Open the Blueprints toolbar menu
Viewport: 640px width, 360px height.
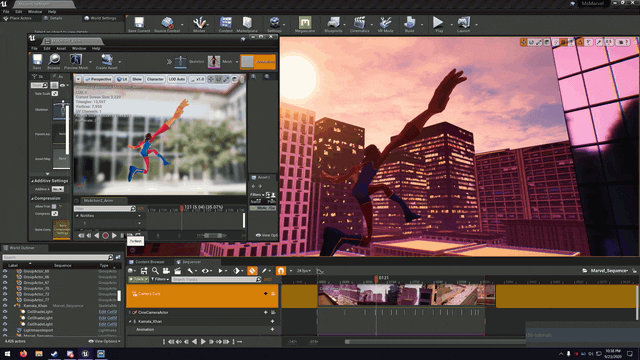tap(333, 24)
